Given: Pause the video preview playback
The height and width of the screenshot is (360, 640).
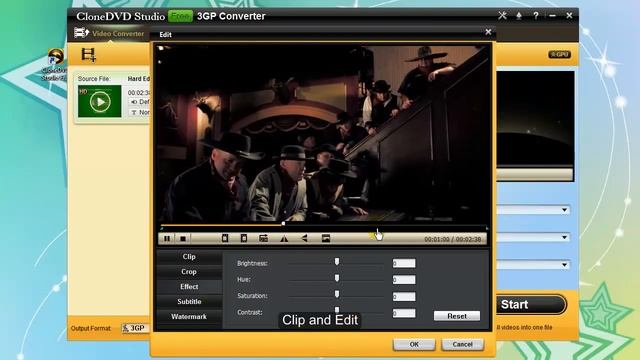Looking at the screenshot, I should [x=167, y=238].
